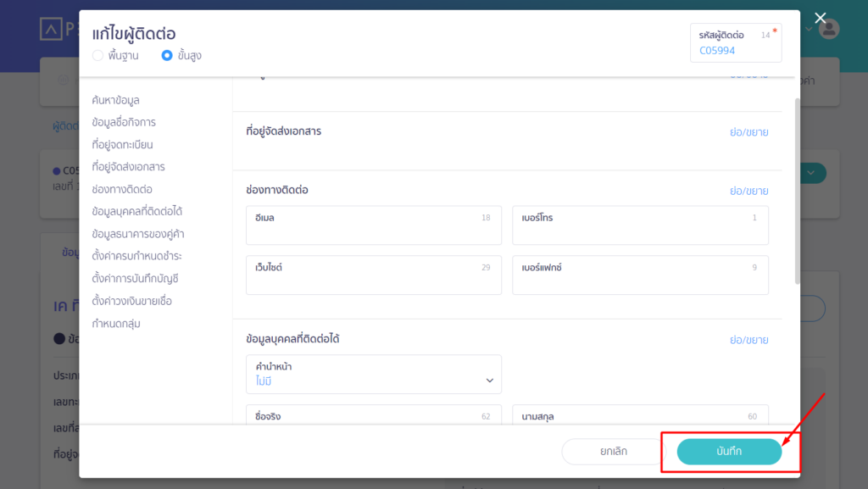
Task: Click the บันทึก save button
Action: point(729,452)
